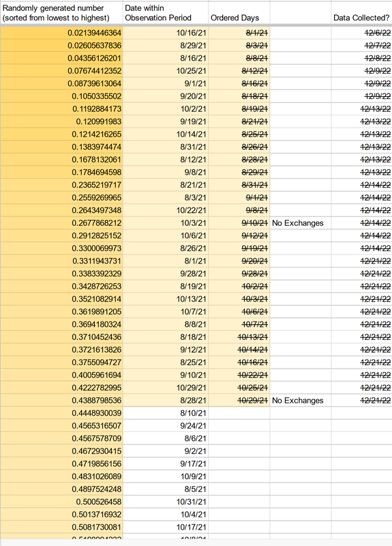The height and width of the screenshot is (546, 392).
Task: Click observation date 10/4/21 beside 0.5013716932
Action: 166,515
